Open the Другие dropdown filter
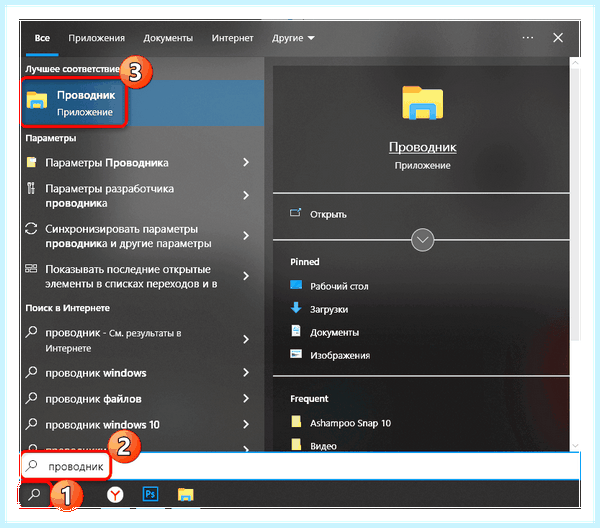 click(293, 38)
